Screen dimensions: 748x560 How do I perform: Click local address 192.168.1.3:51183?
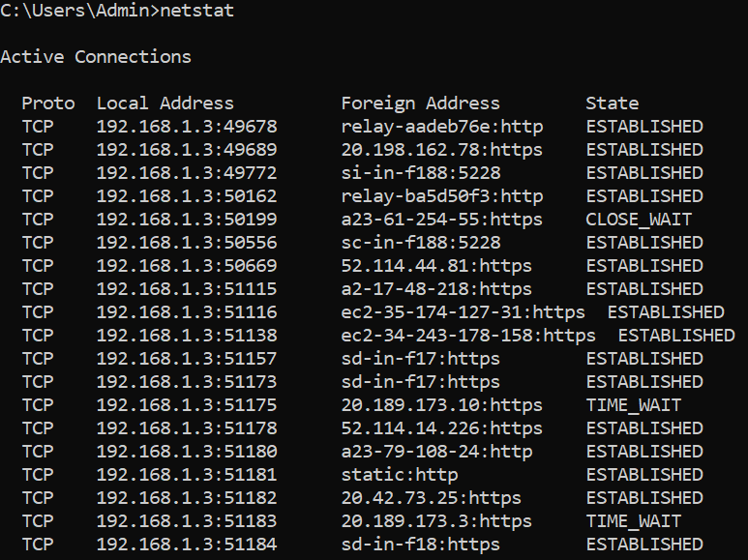pos(187,521)
